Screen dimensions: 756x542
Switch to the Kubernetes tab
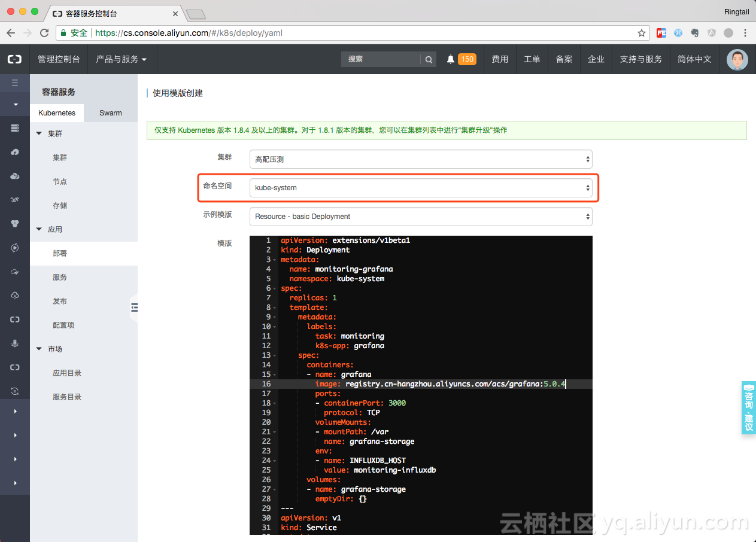pos(57,112)
